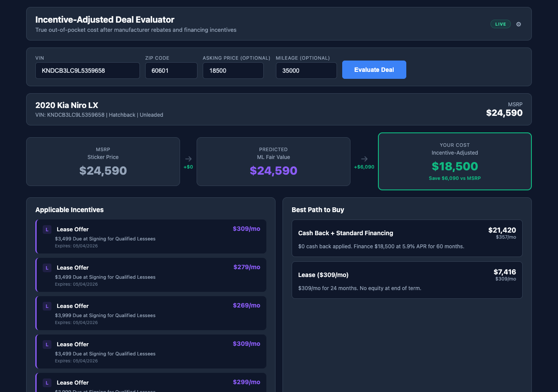Click the 2020 Kia Niro LX title
Screen dimensions: 558x392
tap(67, 105)
